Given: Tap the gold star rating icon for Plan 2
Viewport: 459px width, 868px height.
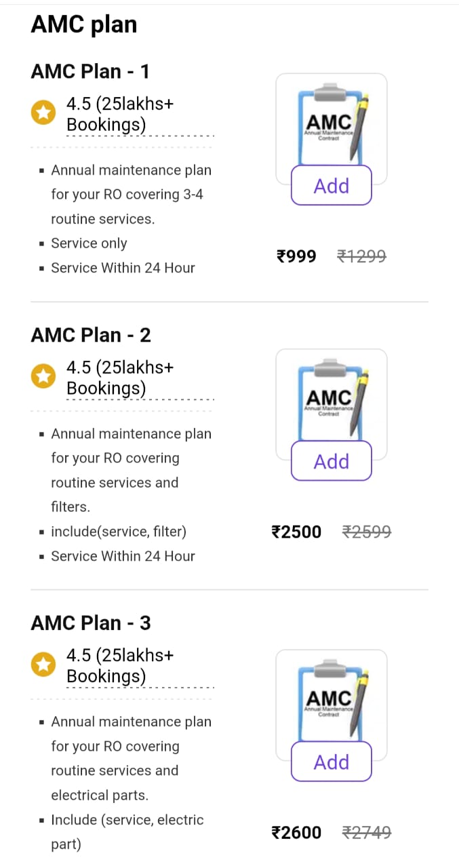Looking at the screenshot, I should (x=43, y=376).
